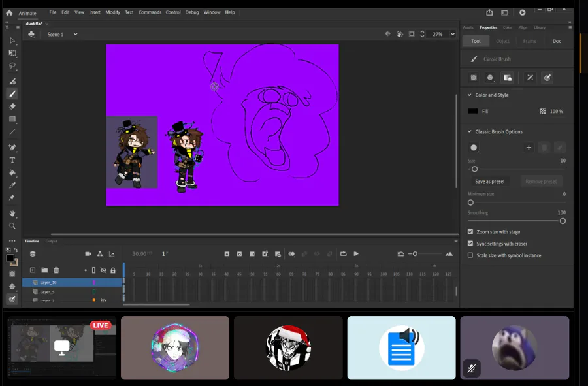Screen dimensions: 588x386
Task: Select the Zoom magnifier tool
Action: (12, 226)
